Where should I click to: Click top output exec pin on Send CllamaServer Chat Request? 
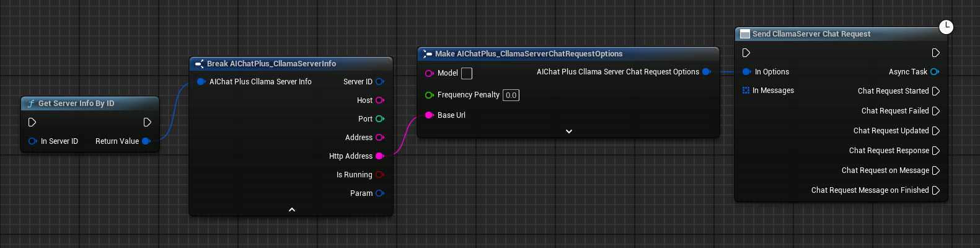(936, 53)
